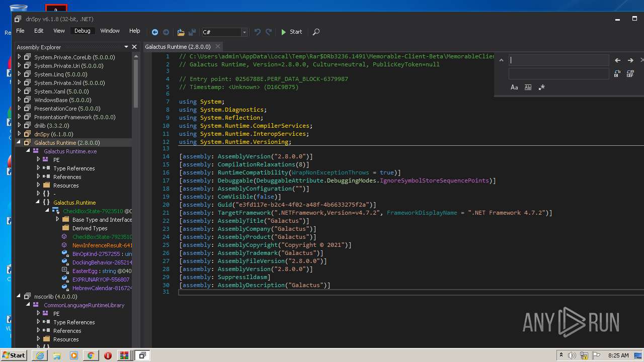Open the Debug menu
The width and height of the screenshot is (644, 362).
(83, 31)
